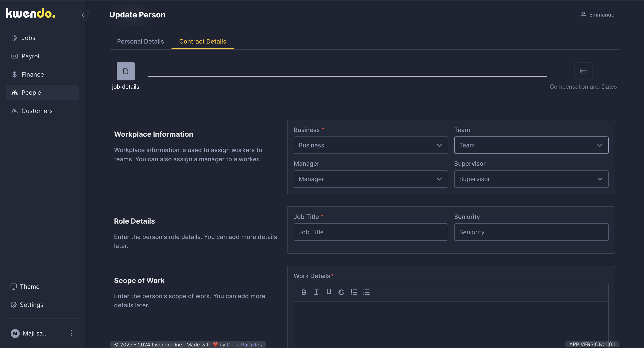Open the Manager dropdown
Screen dimensions: 644x348
(x=371, y=179)
